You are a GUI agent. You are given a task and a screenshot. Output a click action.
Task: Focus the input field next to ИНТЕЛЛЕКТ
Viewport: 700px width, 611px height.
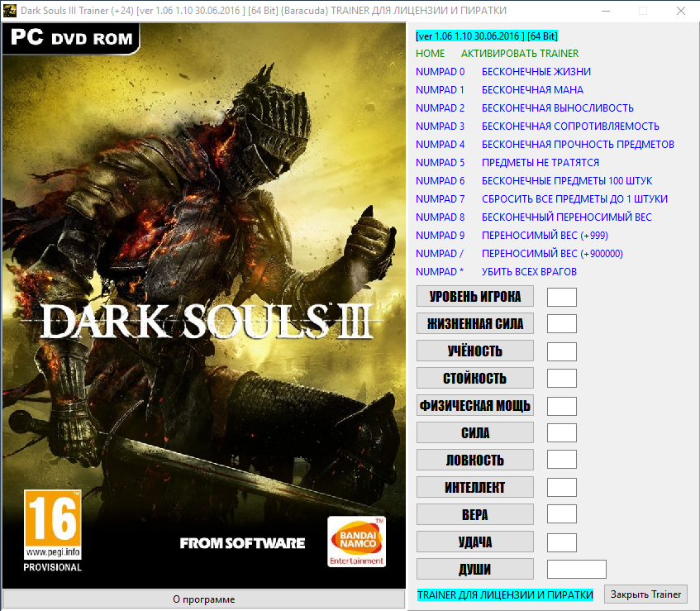click(x=562, y=487)
